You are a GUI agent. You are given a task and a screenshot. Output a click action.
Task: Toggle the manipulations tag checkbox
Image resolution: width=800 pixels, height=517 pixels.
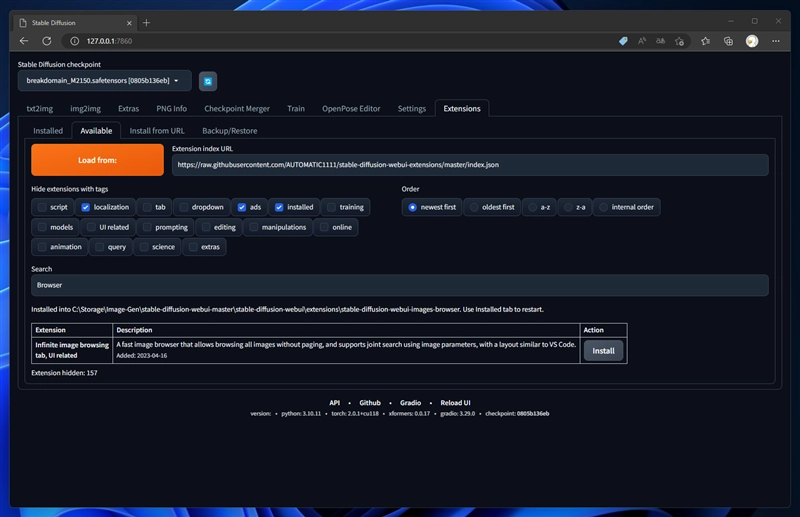[x=254, y=227]
